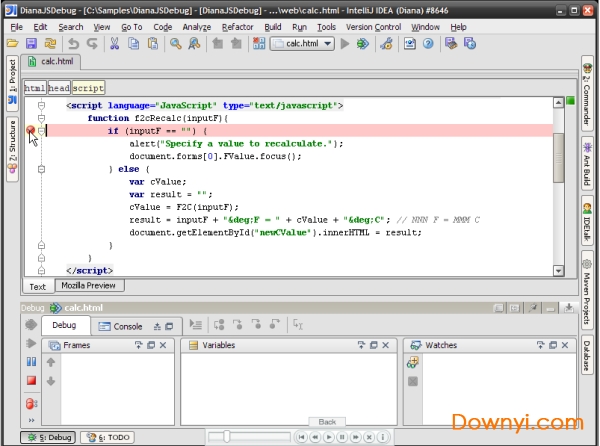Viewport: 600px width, 446px height.
Task: Collapse the else block fold marker
Action: tap(41, 169)
